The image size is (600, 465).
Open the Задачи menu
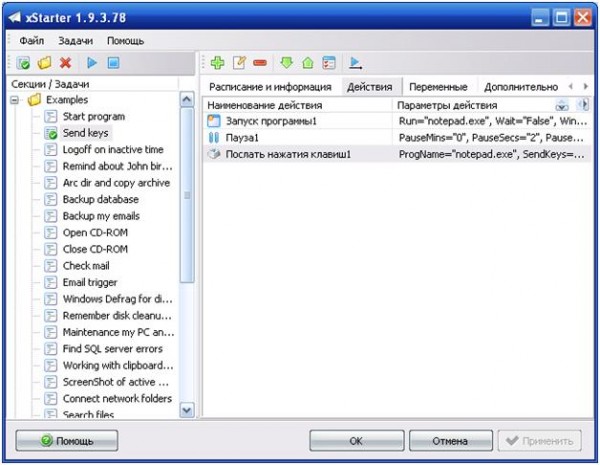tap(75, 41)
